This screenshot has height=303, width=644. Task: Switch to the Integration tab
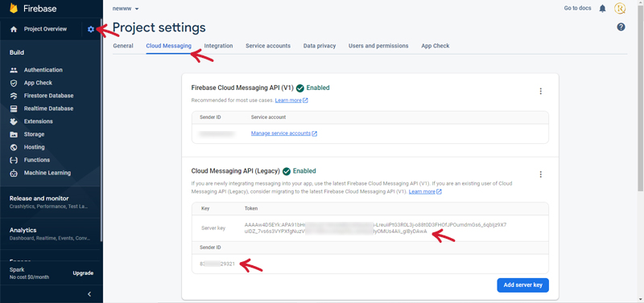(x=218, y=46)
